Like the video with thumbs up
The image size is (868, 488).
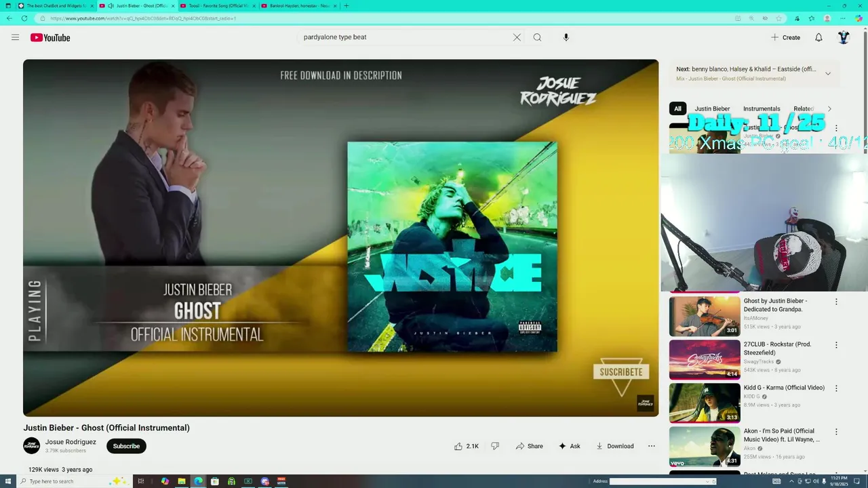(x=467, y=446)
